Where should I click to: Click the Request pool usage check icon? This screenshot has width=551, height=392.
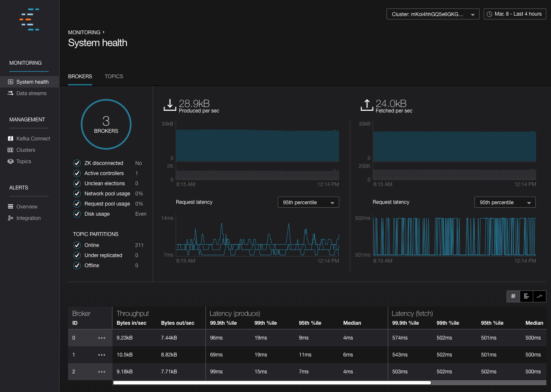[77, 204]
